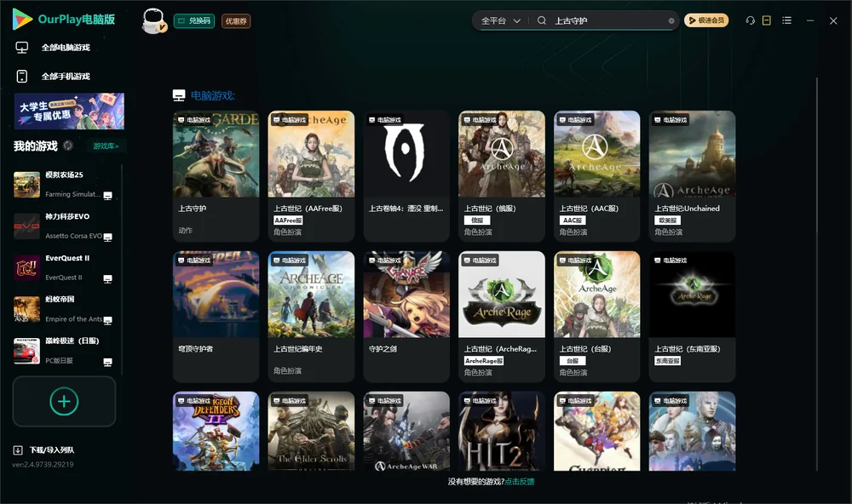Click the 大学生专属优惠 promotional banner
Screen dimensions: 852x504
pyautogui.click(x=69, y=111)
